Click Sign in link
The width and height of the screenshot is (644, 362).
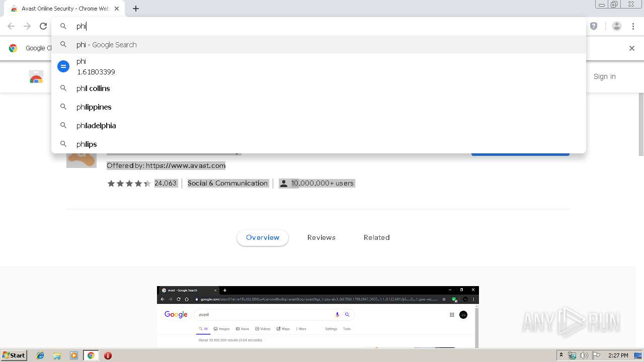coord(604,76)
